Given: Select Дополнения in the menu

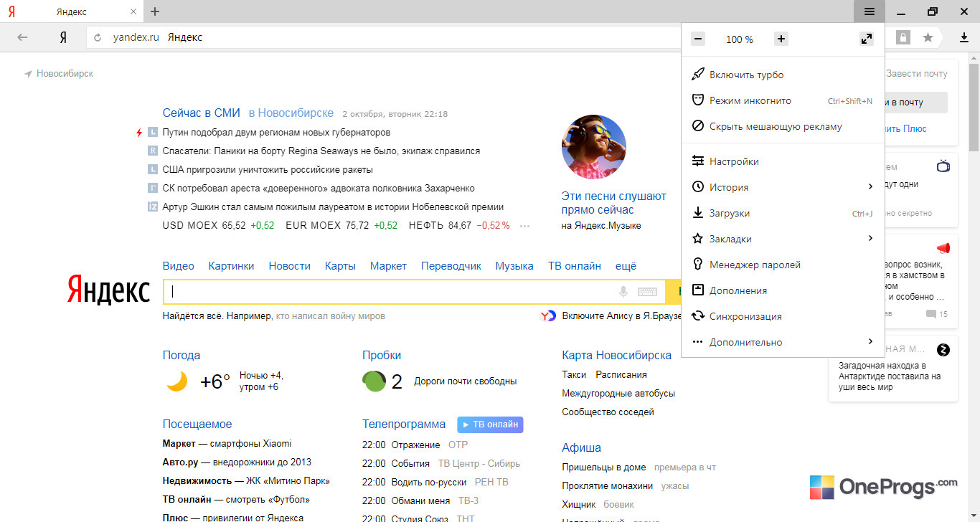Looking at the screenshot, I should [x=783, y=290].
